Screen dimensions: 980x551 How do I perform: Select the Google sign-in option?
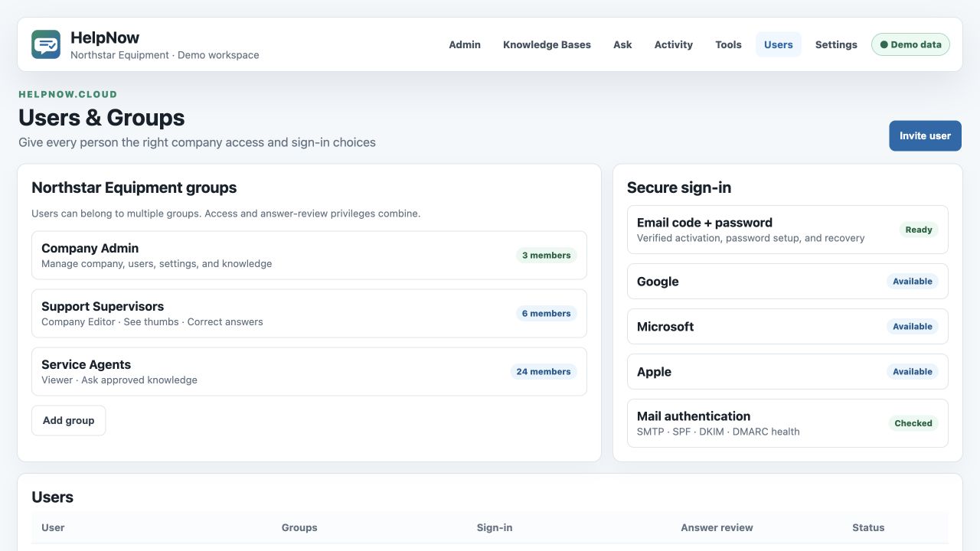click(787, 281)
